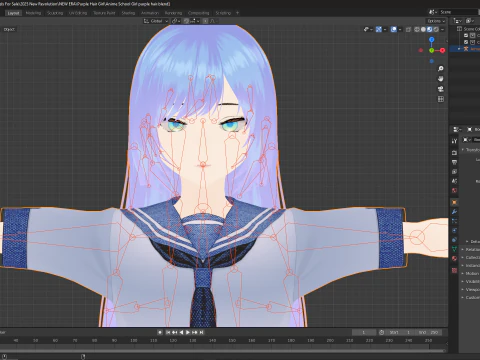
Task: Open the Tool properties tab icon
Action: [454, 141]
